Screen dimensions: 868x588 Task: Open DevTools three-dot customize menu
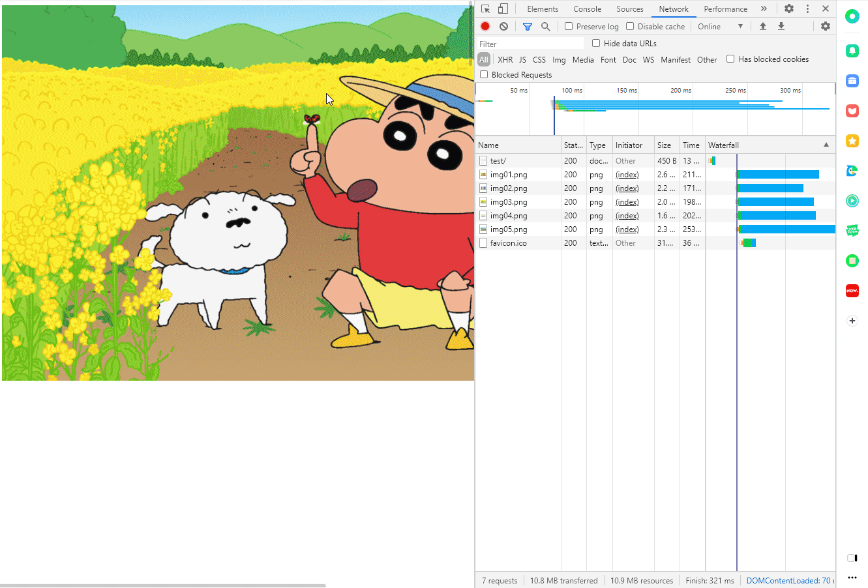coord(807,8)
